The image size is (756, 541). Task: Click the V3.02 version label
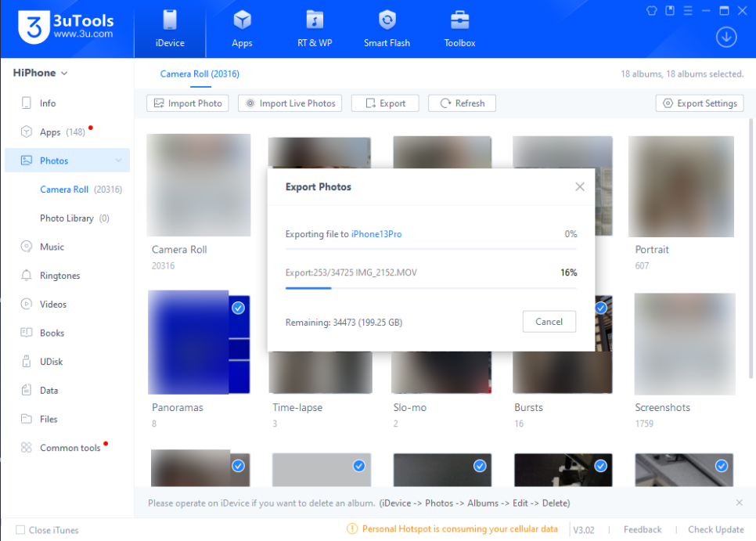(583, 530)
